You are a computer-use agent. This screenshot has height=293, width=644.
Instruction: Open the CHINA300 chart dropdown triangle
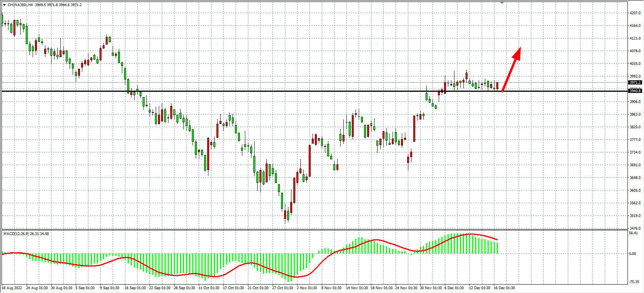pos(4,5)
